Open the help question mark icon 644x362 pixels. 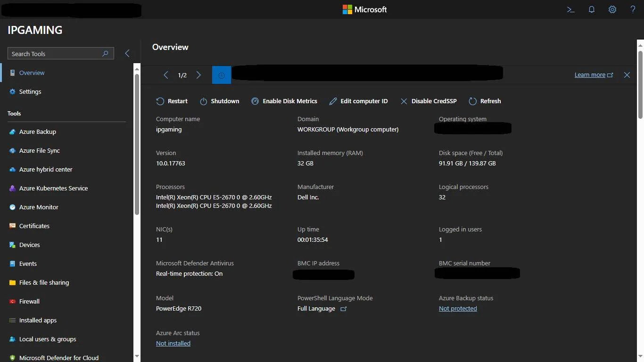click(633, 9)
